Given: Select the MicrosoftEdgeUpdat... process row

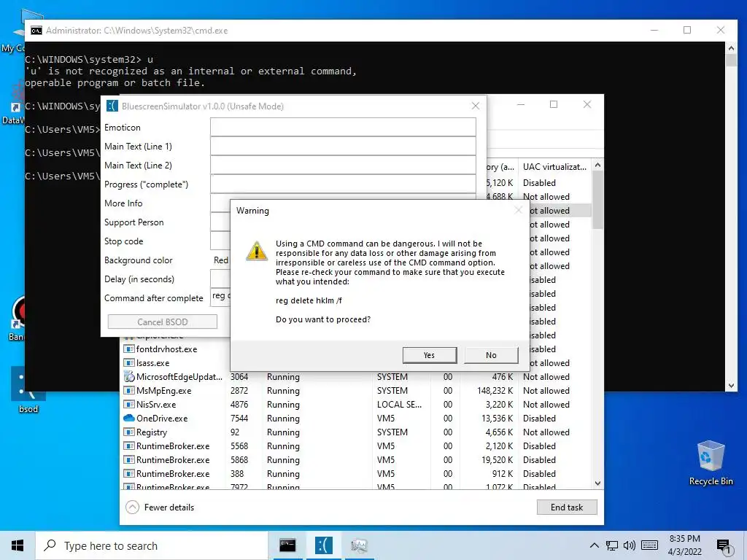Looking at the screenshot, I should click(x=356, y=377).
